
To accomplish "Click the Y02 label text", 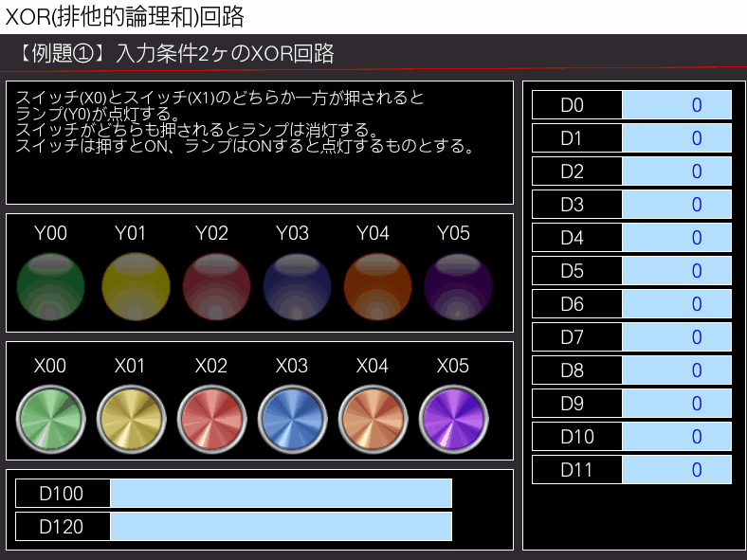I will coord(211,233).
